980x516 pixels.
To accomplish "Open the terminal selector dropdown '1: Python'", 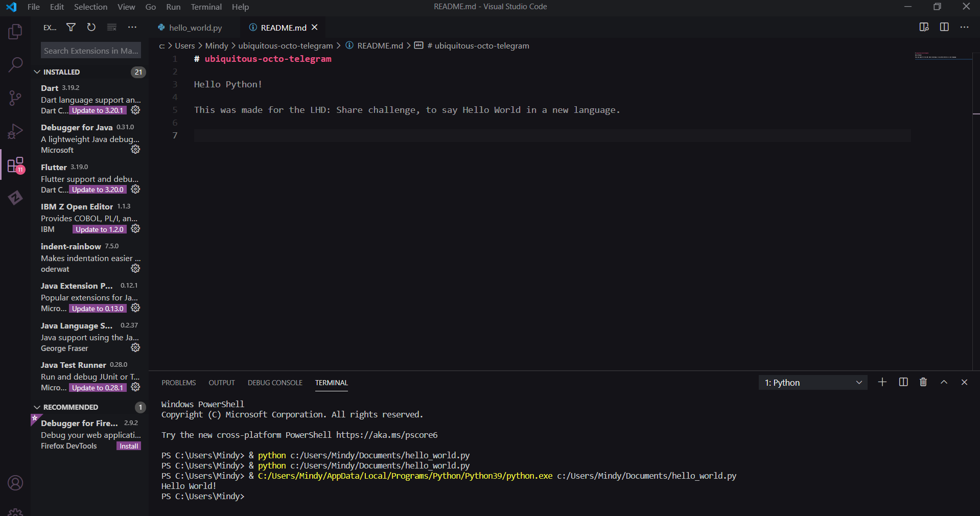I will [x=813, y=383].
